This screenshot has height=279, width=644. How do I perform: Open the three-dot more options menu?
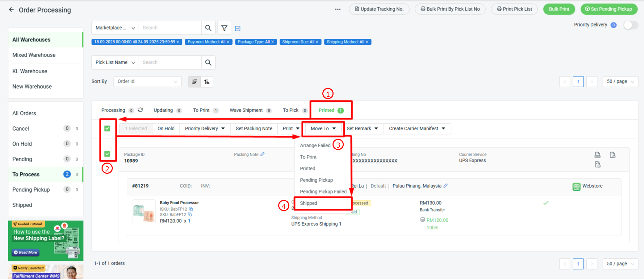coord(338,9)
